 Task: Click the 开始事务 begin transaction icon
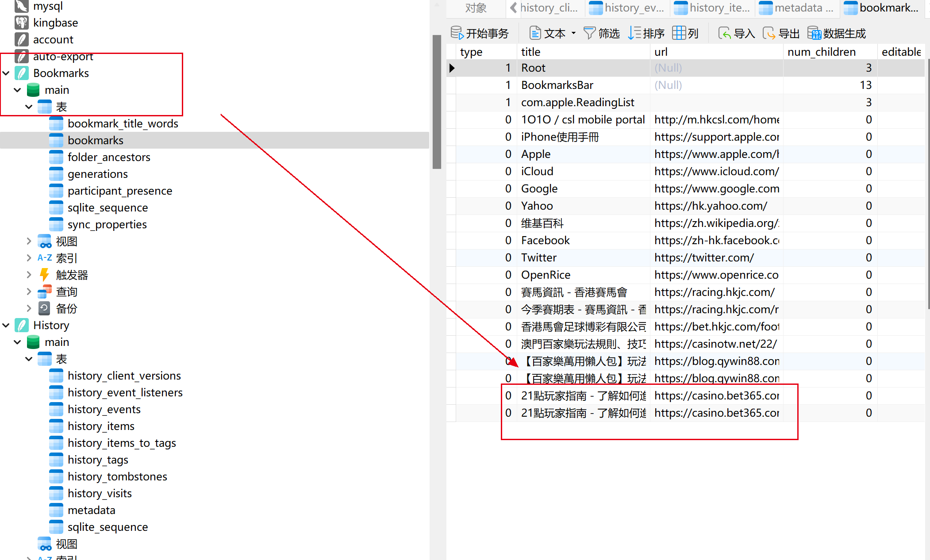(457, 33)
